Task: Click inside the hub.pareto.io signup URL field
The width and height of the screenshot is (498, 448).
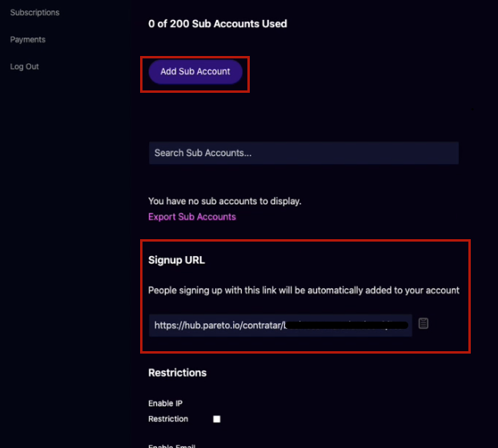Action: (x=280, y=326)
